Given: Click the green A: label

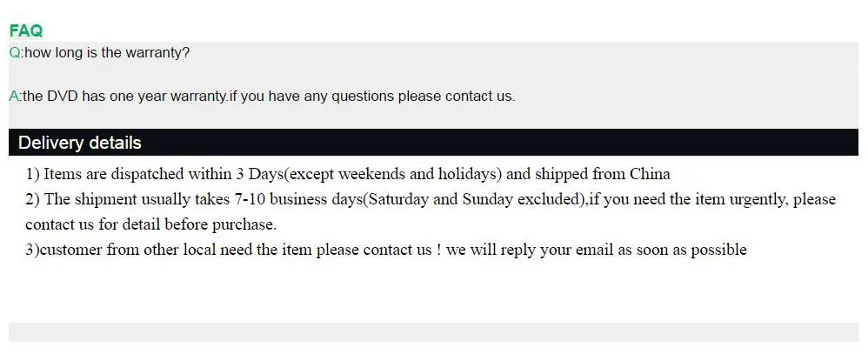Looking at the screenshot, I should (16, 97).
